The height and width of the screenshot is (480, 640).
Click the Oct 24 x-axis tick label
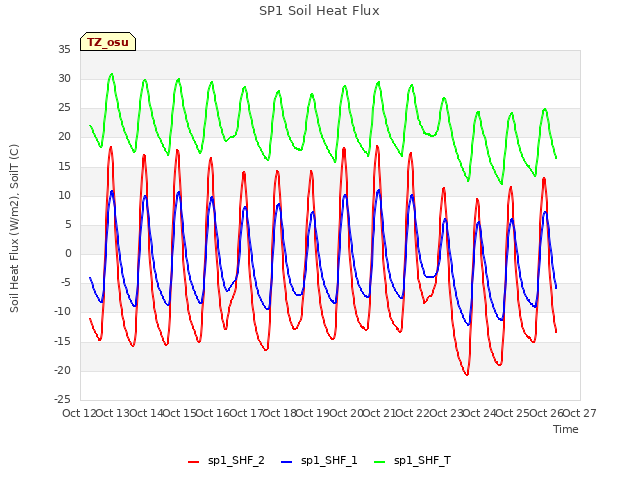pyautogui.click(x=479, y=413)
